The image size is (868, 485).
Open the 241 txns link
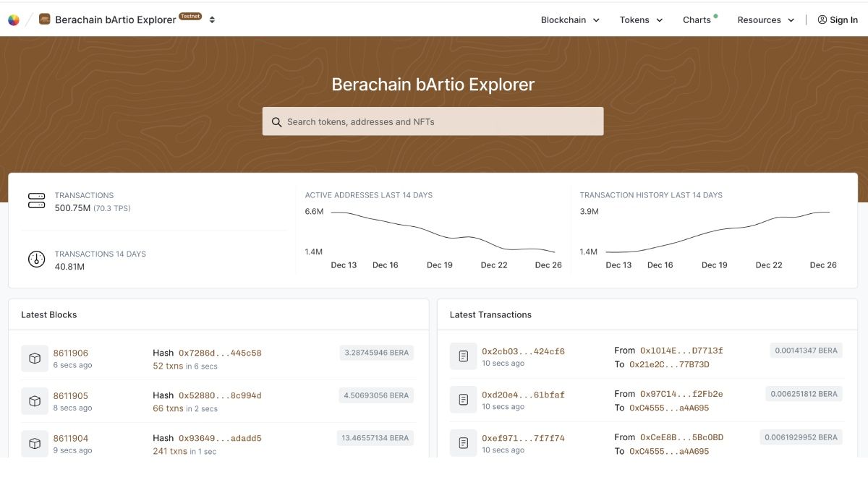[x=170, y=452]
